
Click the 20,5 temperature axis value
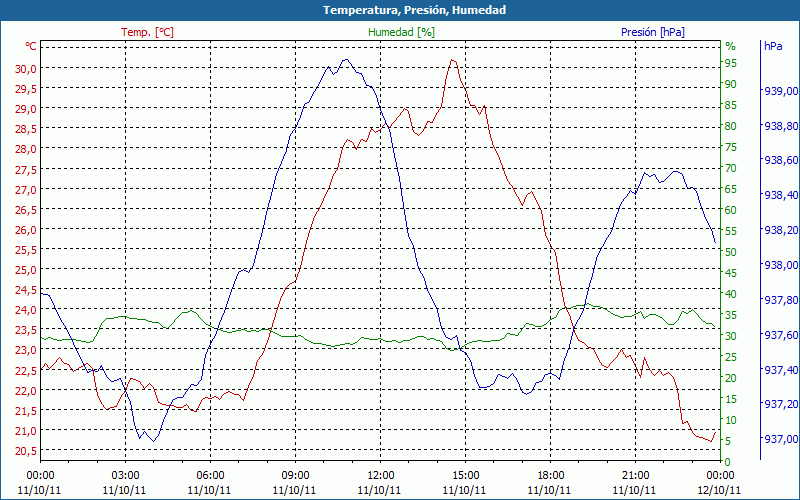pos(26,451)
